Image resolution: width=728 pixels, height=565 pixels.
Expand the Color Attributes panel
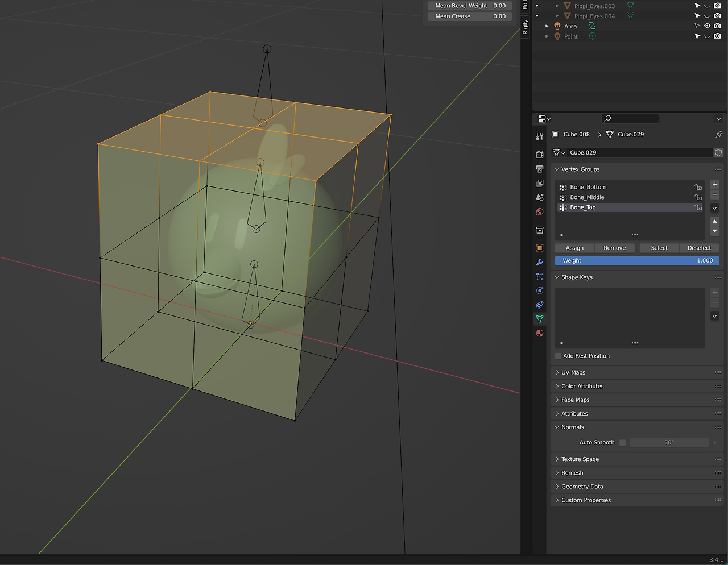click(x=582, y=386)
